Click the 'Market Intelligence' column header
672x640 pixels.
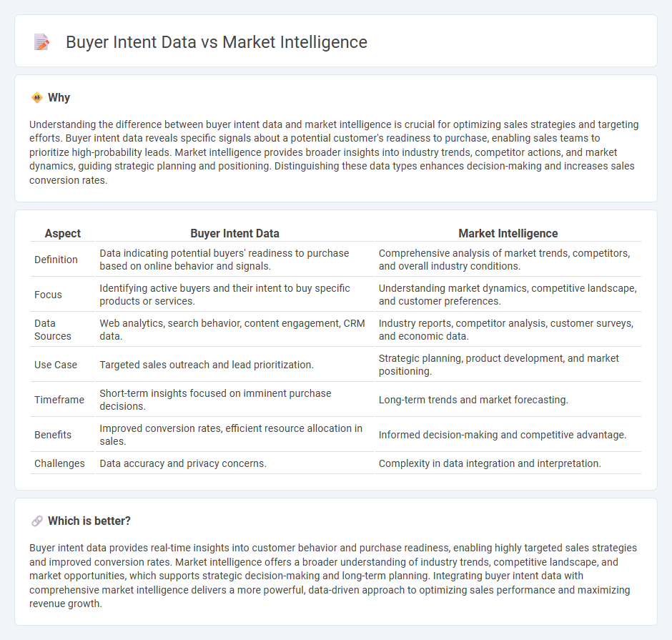[508, 233]
